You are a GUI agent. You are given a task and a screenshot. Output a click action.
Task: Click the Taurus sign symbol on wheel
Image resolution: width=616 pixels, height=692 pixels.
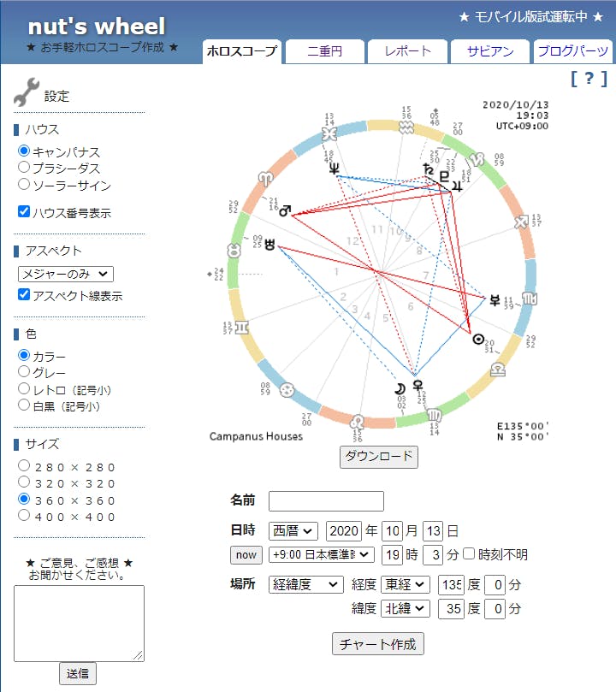coord(234,251)
